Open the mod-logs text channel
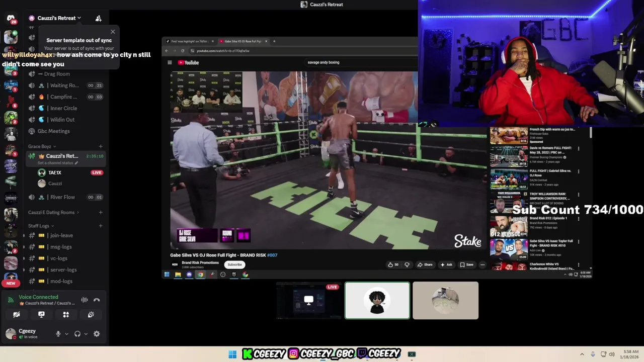Image resolution: width=644 pixels, height=362 pixels. pyautogui.click(x=65, y=281)
